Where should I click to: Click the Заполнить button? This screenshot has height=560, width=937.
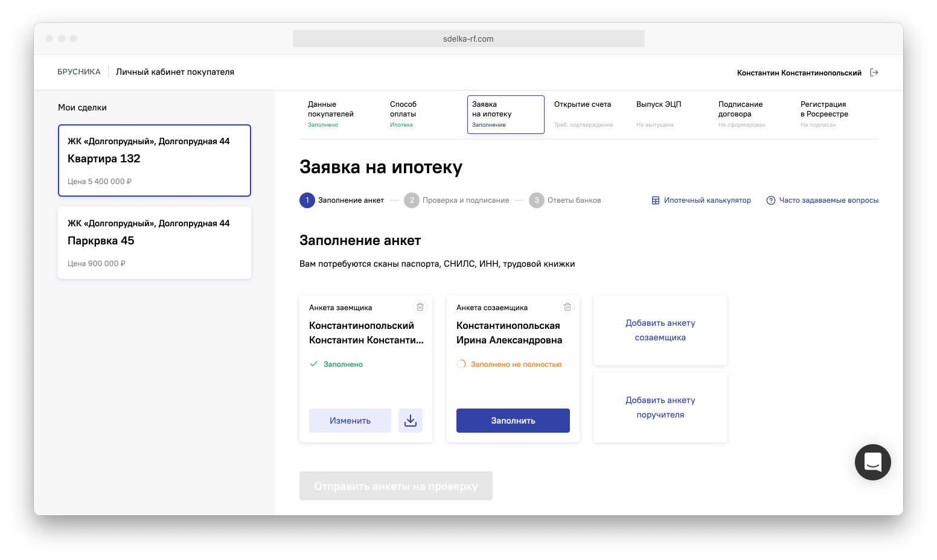point(513,421)
